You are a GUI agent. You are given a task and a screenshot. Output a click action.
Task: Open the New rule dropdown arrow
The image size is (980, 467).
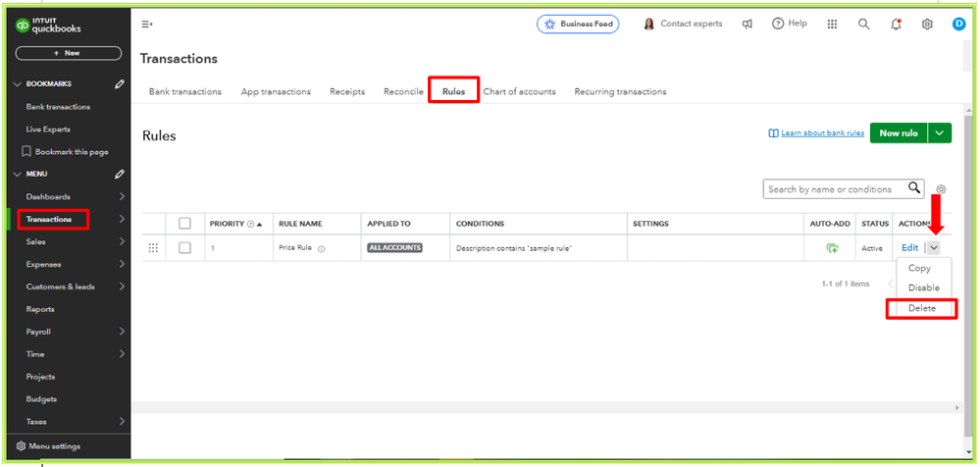pos(940,133)
